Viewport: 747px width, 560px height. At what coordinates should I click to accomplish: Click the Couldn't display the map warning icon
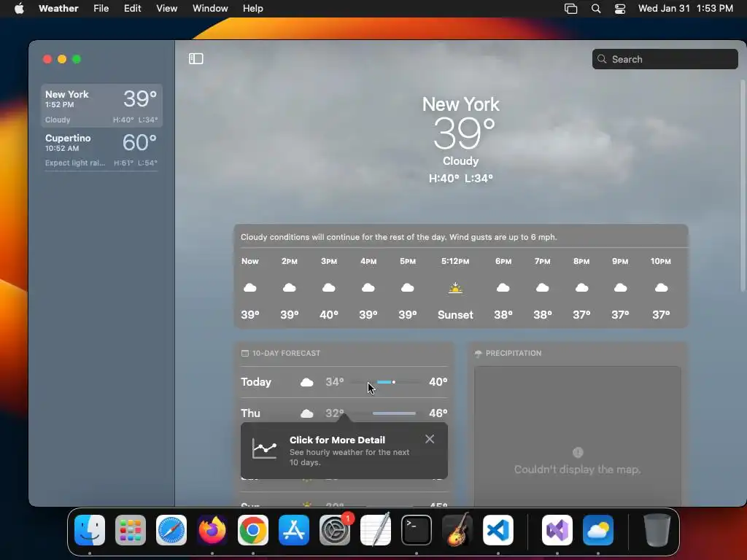point(578,452)
